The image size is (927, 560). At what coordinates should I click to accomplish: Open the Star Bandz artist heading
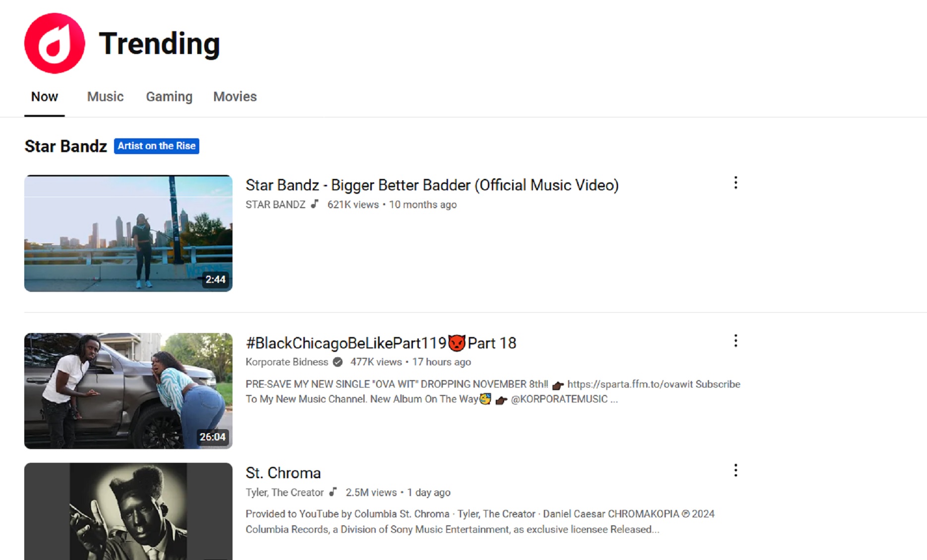66,146
